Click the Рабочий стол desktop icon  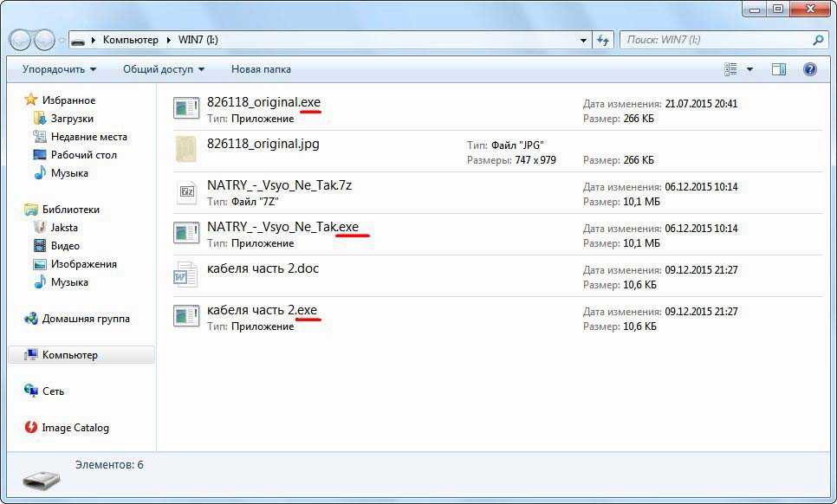click(40, 155)
